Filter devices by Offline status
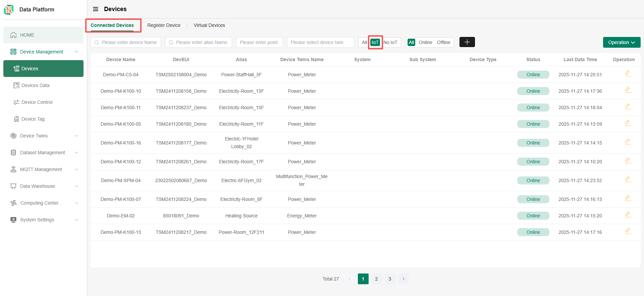Viewport: 644px width, 296px height. click(x=443, y=42)
